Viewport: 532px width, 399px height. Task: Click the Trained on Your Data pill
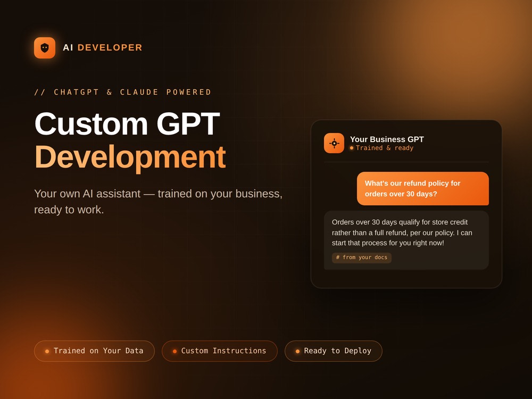click(94, 351)
